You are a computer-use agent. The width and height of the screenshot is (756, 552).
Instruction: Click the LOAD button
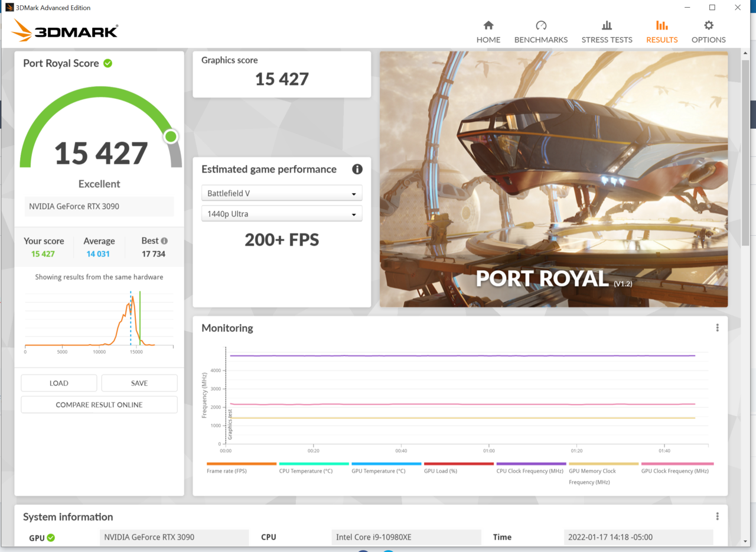click(x=59, y=383)
